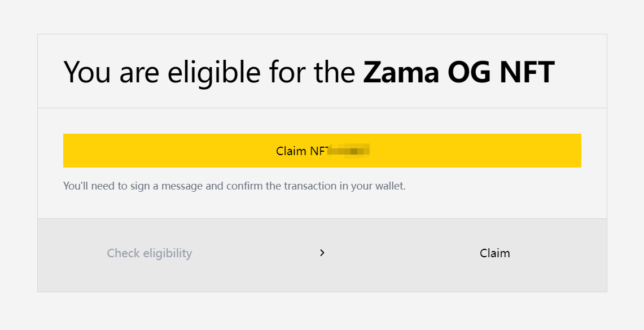Go back to the Check eligibility step
The width and height of the screenshot is (644, 330).
click(x=150, y=253)
